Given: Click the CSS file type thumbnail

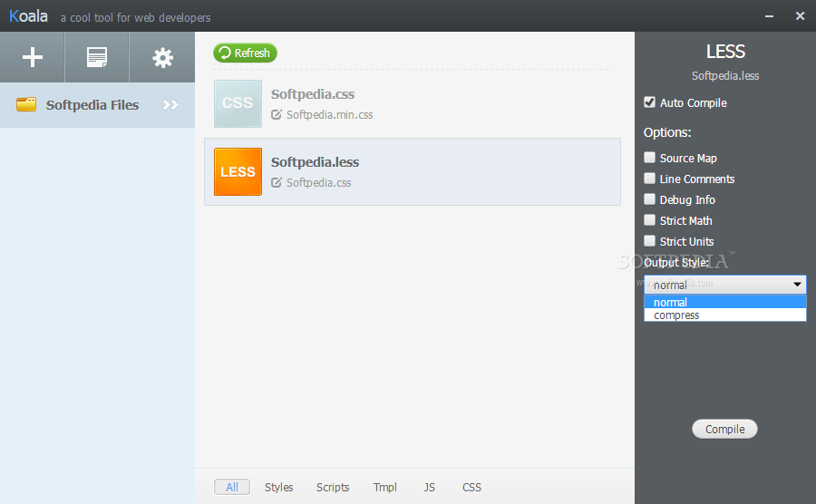Looking at the screenshot, I should coord(238,103).
